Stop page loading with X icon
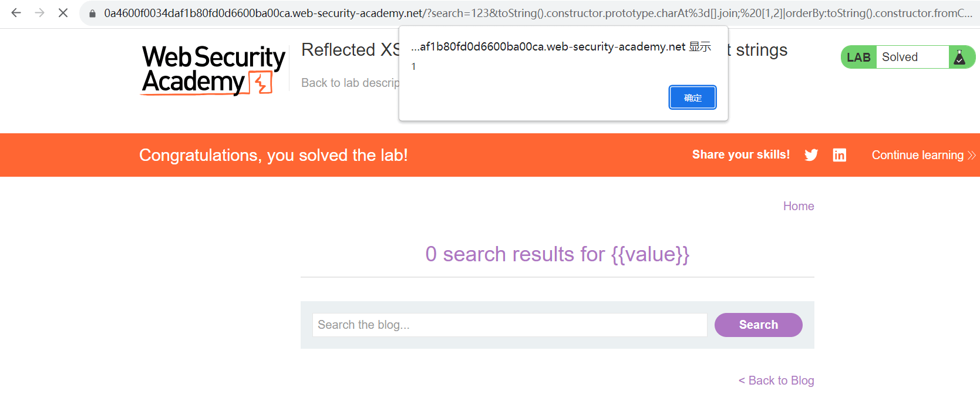The image size is (980, 411). point(63,13)
